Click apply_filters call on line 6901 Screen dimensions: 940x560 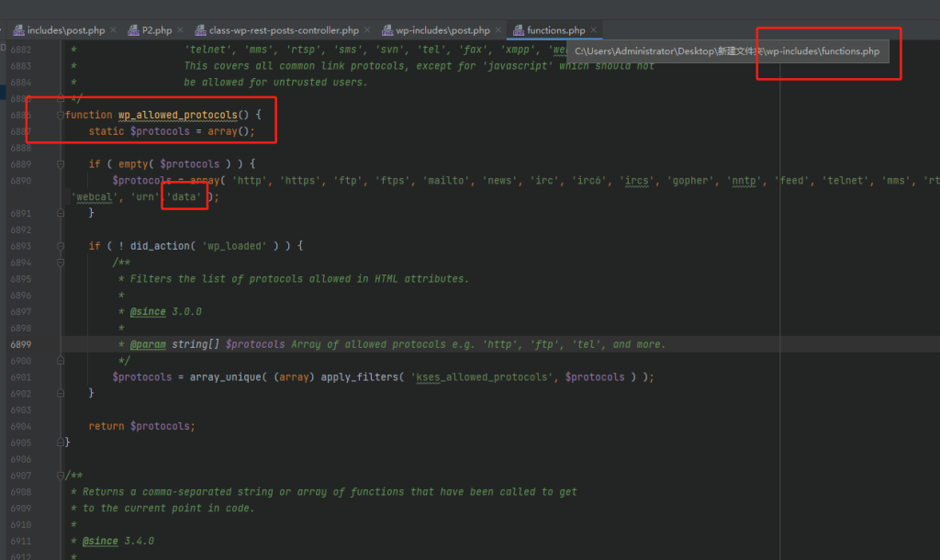pyautogui.click(x=360, y=377)
